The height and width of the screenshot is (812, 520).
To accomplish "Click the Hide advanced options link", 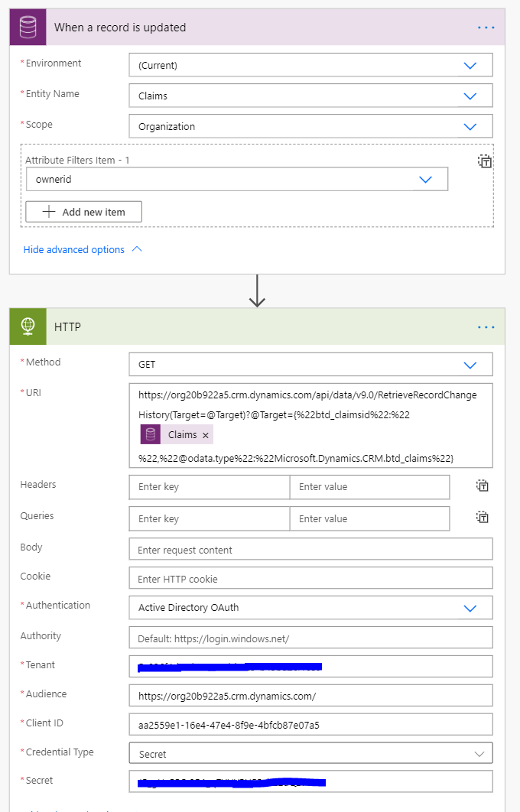I will coord(74,249).
